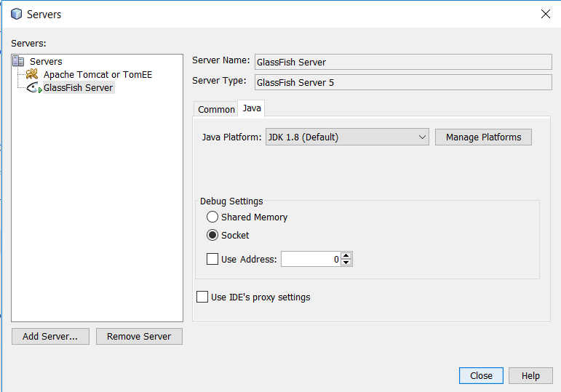Image resolution: width=561 pixels, height=392 pixels.
Task: Click the Add Server button
Action: [x=50, y=336]
